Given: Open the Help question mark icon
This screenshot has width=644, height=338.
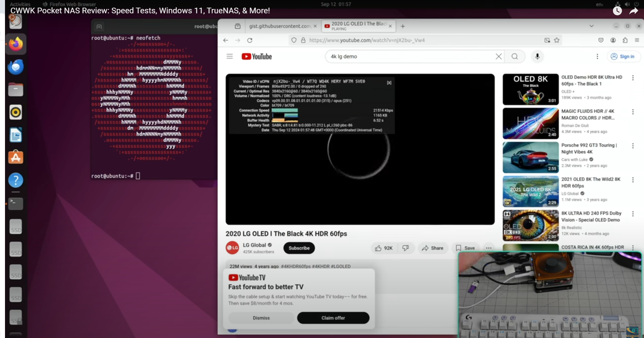Looking at the screenshot, I should [x=16, y=180].
